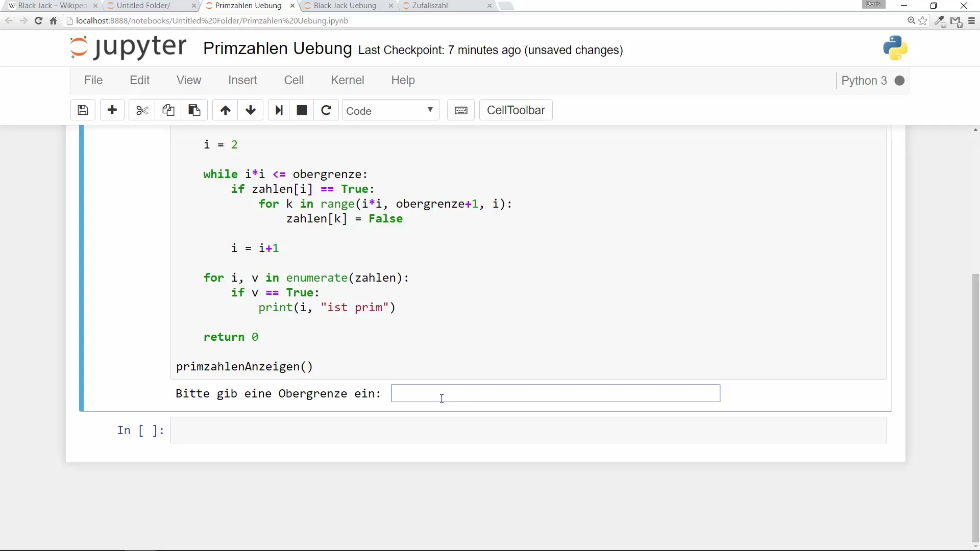Switch to Black Jack Uebung tab
The width and height of the screenshot is (980, 551).
(345, 6)
